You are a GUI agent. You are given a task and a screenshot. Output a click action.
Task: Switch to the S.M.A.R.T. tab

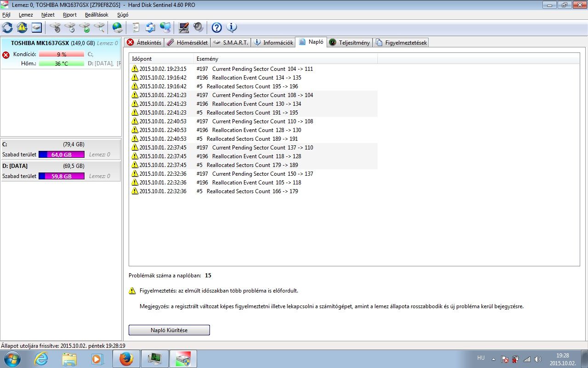click(231, 42)
